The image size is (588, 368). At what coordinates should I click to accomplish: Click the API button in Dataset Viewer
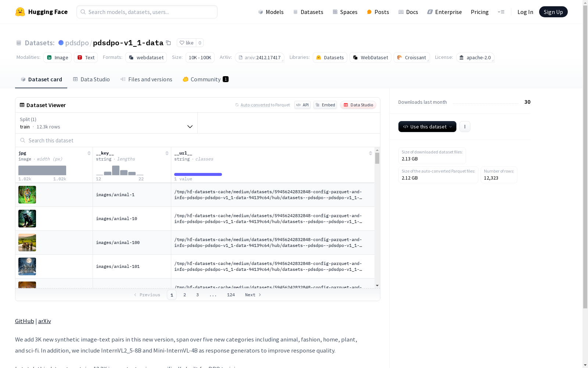click(x=302, y=105)
